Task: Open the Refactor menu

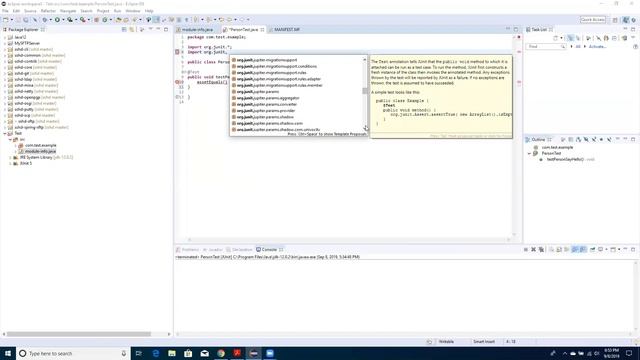Action: [48, 11]
